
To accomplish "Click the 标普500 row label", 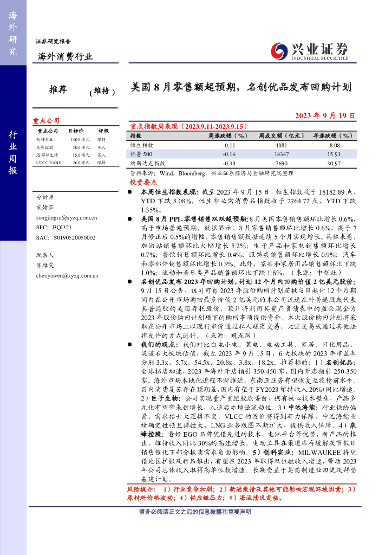I will point(141,154).
